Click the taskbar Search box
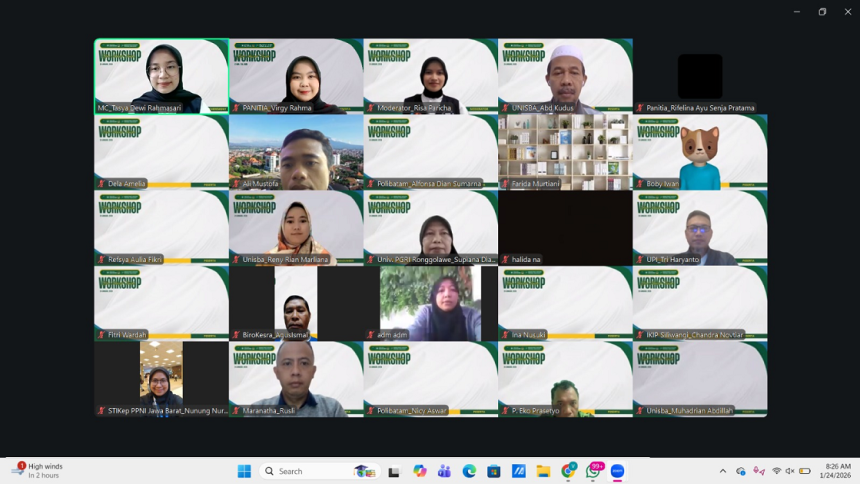The width and height of the screenshot is (860, 484). [x=320, y=471]
